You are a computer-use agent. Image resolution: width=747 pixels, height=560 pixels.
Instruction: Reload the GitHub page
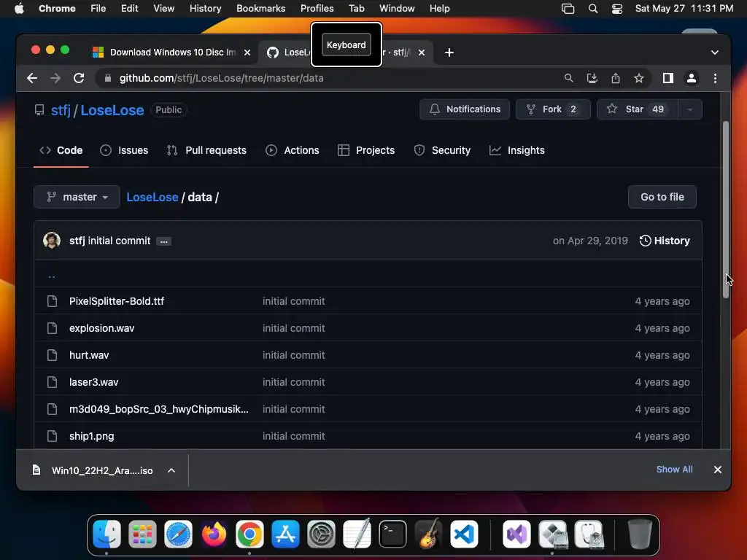(x=79, y=78)
